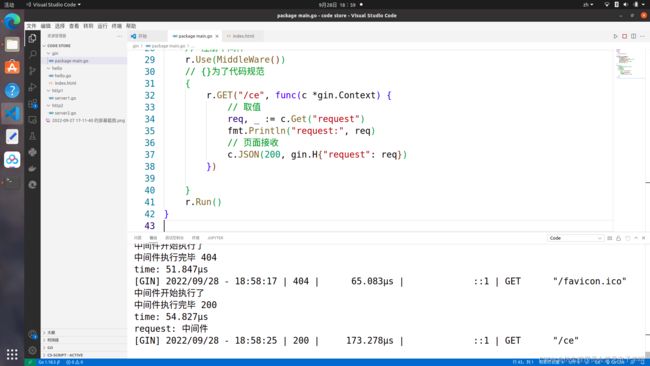Viewport: 650px width, 366px height.
Task: Show all applications grid
Action: point(12,354)
